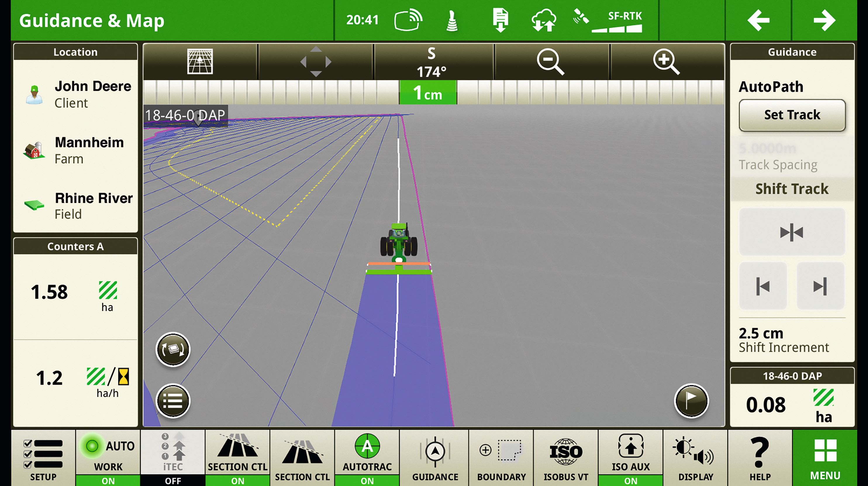868x486 pixels.
Task: Open the map layers list button
Action: (173, 401)
